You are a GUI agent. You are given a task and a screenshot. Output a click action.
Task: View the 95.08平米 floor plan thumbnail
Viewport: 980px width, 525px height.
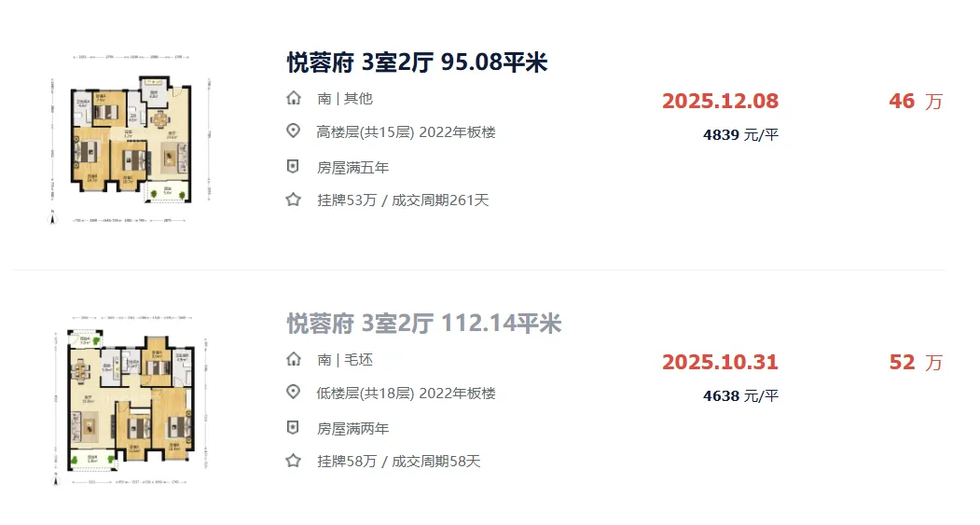coord(131,139)
